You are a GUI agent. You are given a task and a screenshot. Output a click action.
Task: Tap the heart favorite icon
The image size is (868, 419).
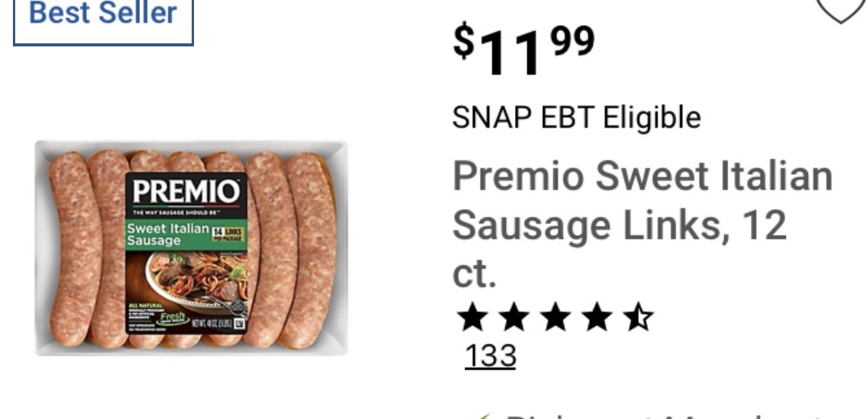pos(841,10)
